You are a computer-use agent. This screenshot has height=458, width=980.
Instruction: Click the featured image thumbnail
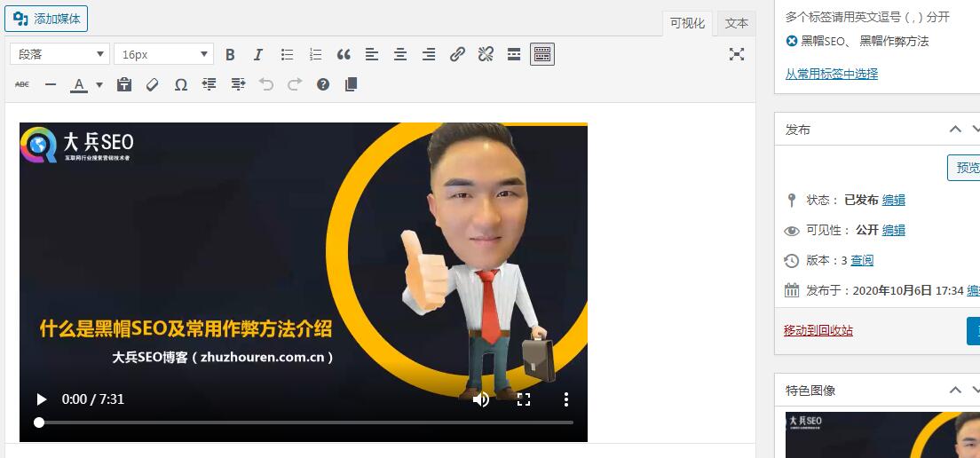(882, 434)
